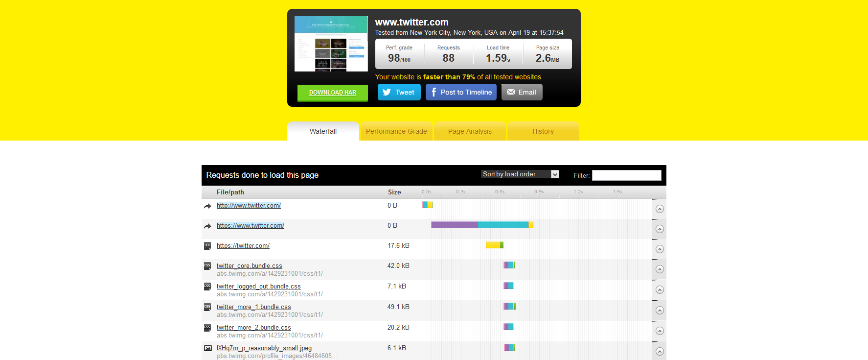Go to the History tab
The width and height of the screenshot is (868, 360).
(x=543, y=131)
